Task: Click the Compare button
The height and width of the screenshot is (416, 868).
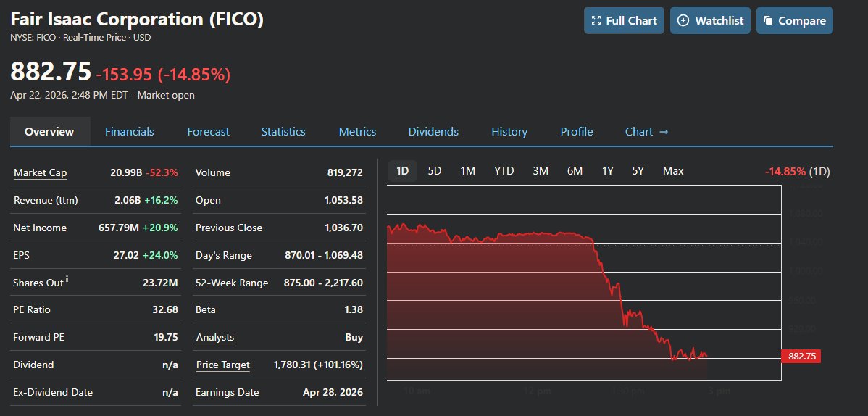Action: 794,20
